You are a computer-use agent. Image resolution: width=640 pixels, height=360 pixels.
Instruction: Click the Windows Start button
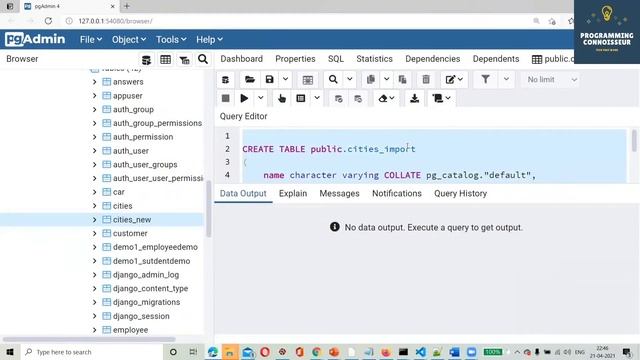pos(10,352)
